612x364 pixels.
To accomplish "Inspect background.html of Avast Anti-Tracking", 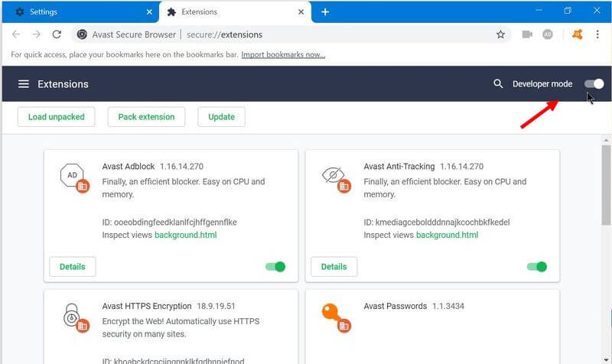I will (447, 235).
